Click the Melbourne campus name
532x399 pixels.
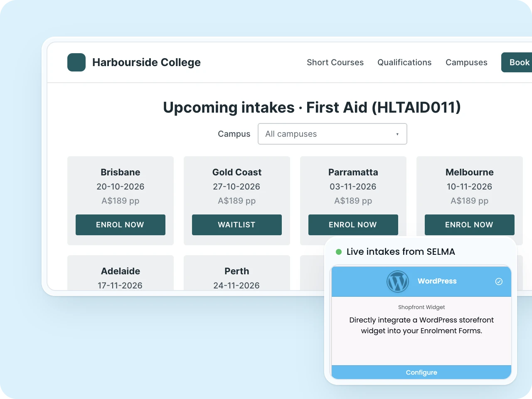[470, 172]
